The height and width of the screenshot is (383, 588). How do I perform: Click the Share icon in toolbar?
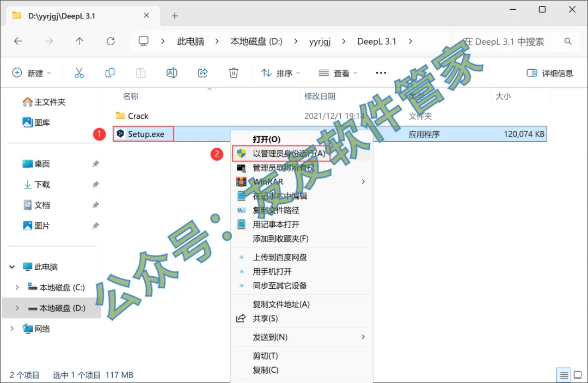203,73
